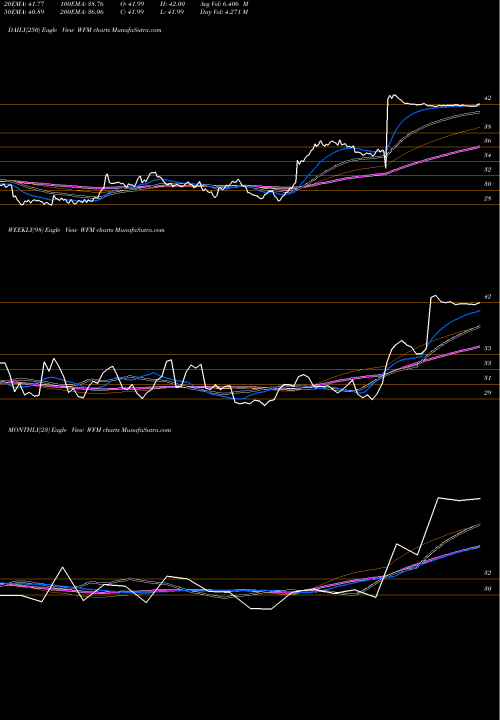Click the MONTHLY(23) Eagle View chart title

[x=90, y=430]
